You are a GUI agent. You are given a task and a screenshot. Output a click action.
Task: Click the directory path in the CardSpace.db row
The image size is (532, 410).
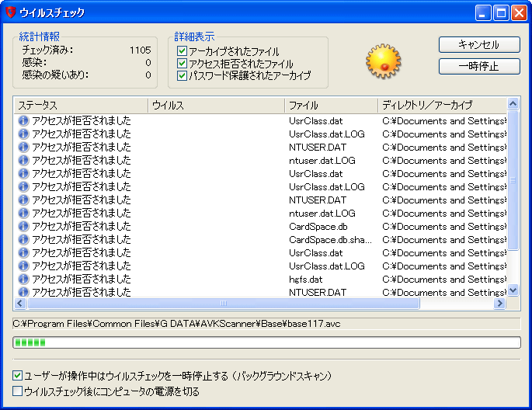[444, 226]
